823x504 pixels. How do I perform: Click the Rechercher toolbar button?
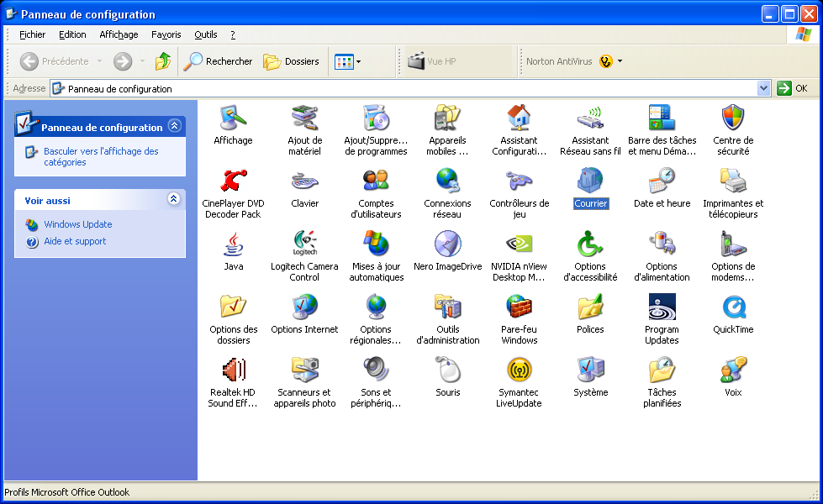[218, 61]
